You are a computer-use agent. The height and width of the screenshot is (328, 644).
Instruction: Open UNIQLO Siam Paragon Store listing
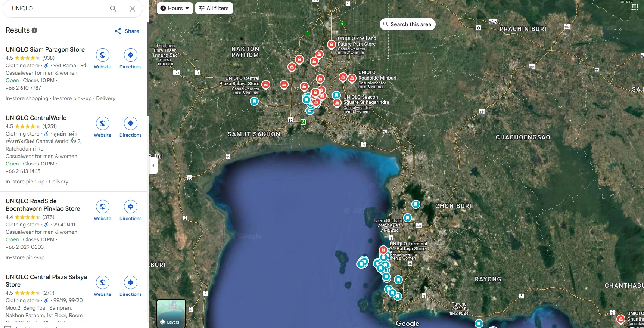45,49
